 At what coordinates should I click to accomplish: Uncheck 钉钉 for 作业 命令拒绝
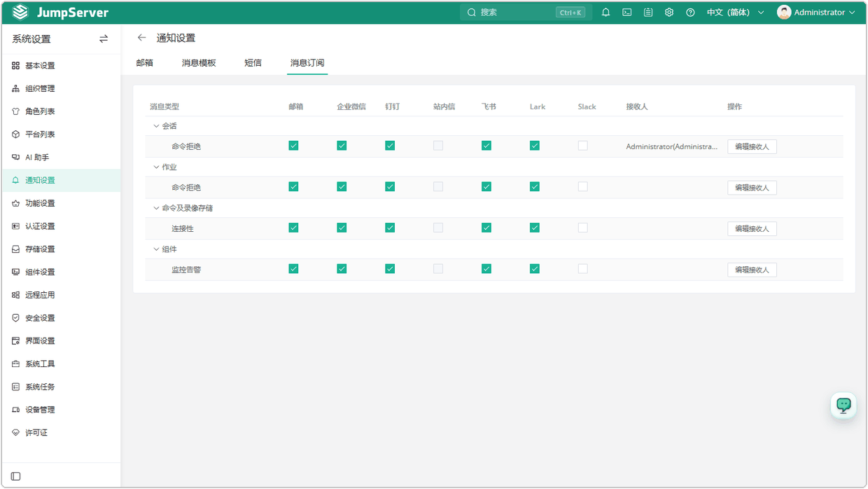click(x=390, y=187)
